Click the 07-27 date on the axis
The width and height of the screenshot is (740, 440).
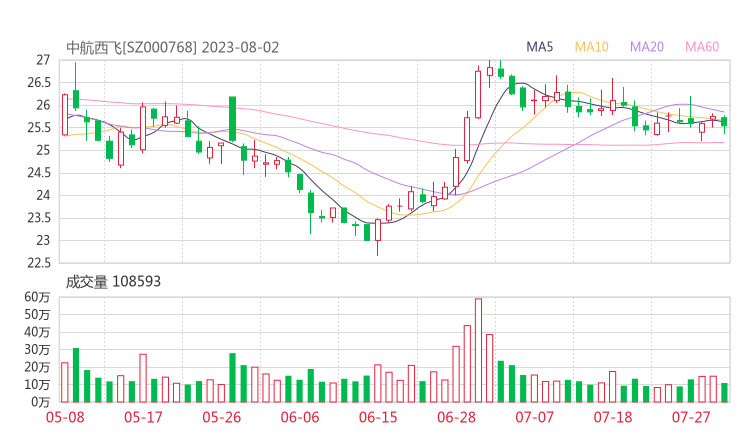(x=690, y=417)
